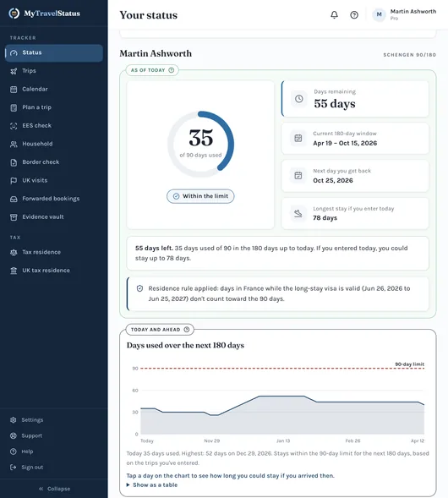Click the Feb 26 axis label

[x=352, y=441]
